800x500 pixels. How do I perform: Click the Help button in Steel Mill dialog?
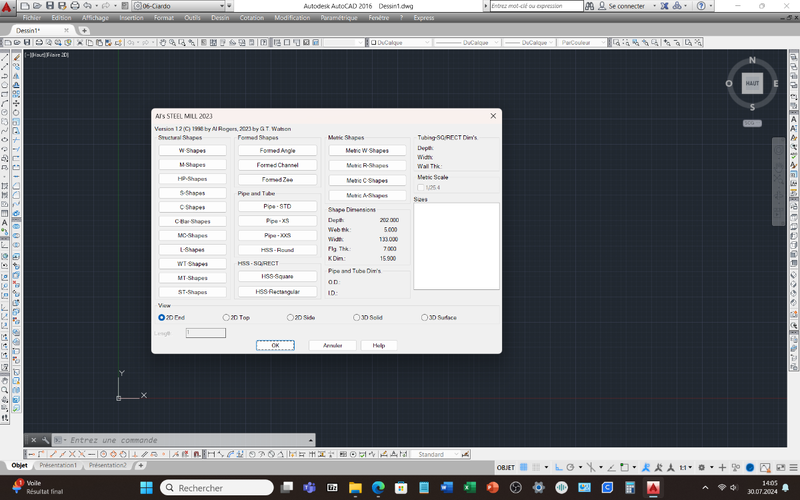point(379,345)
